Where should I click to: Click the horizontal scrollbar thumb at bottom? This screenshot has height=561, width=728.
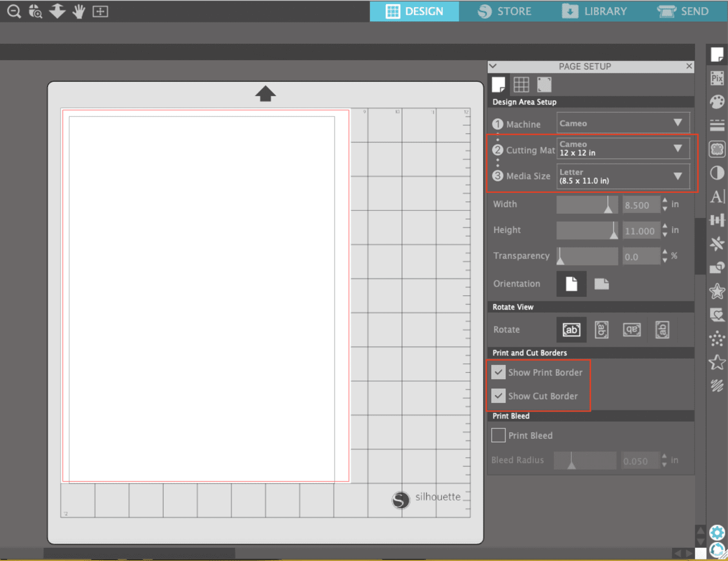click(x=139, y=553)
